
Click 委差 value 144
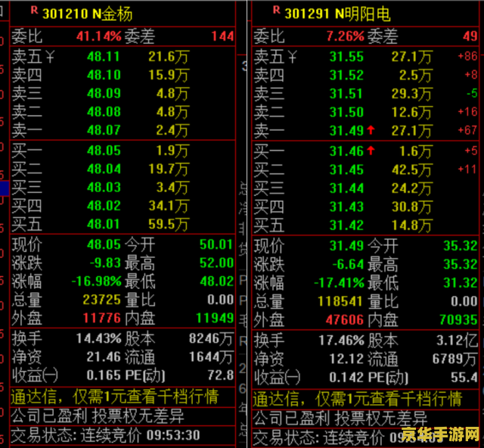point(222,36)
